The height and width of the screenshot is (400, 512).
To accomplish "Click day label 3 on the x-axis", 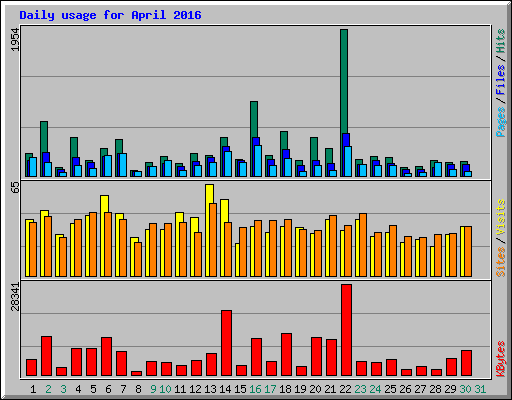I will (63, 389).
